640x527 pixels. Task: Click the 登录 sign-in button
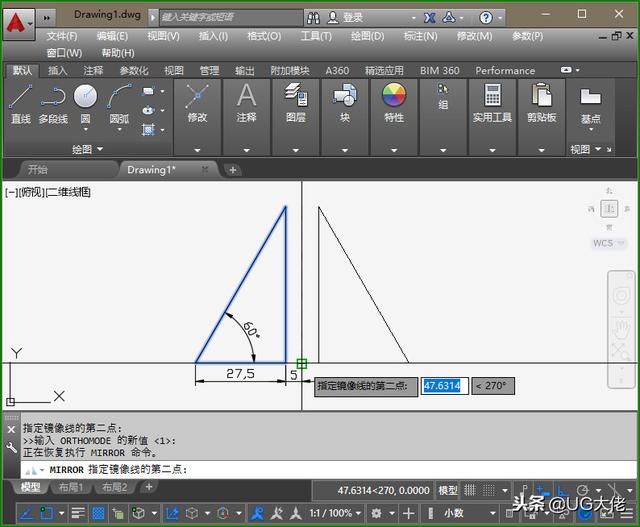tap(353, 17)
